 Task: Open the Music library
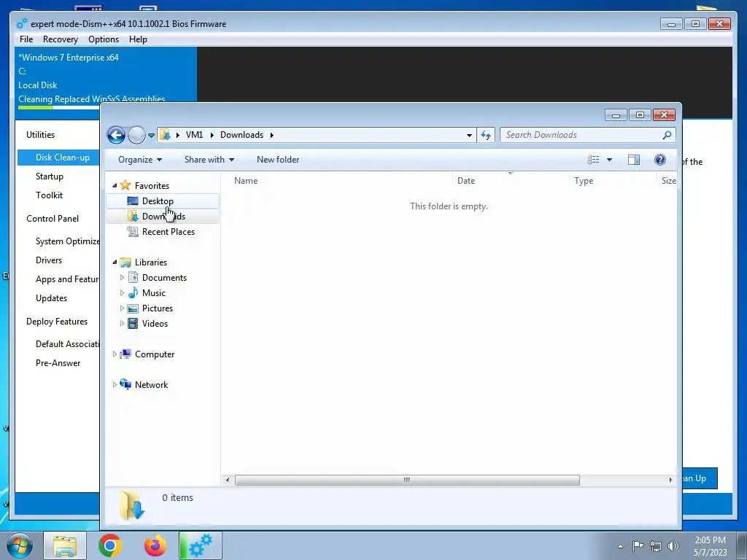coord(154,293)
